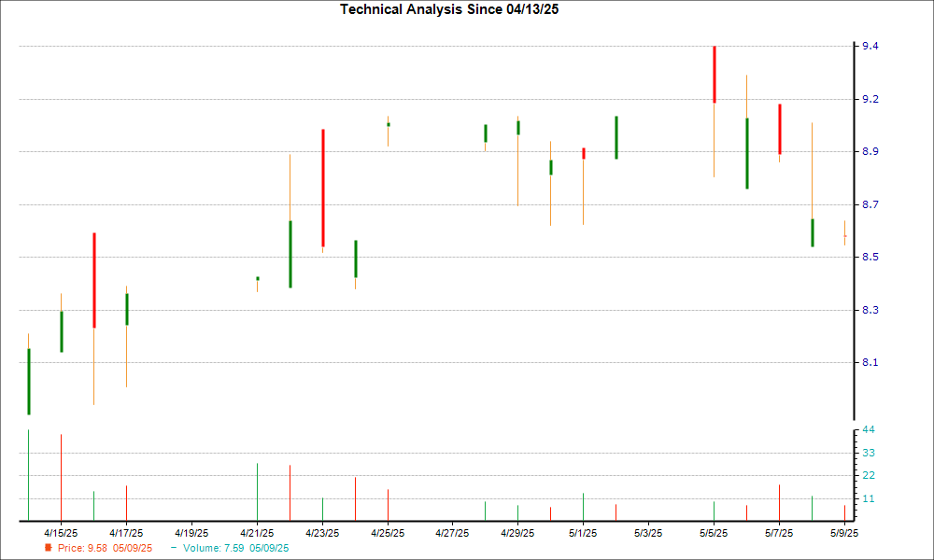Image resolution: width=934 pixels, height=560 pixels.
Task: Select the red candlestick at 4/23/25
Action: point(322,188)
